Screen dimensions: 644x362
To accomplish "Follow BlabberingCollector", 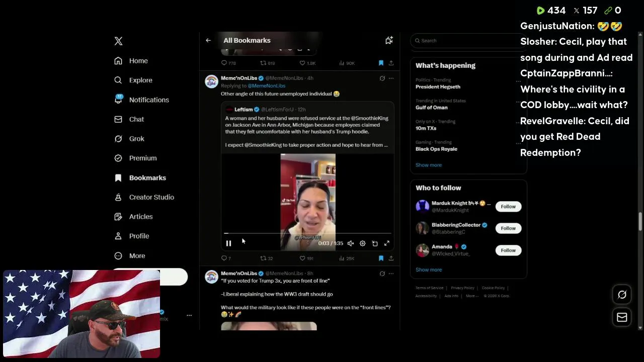I will (508, 228).
